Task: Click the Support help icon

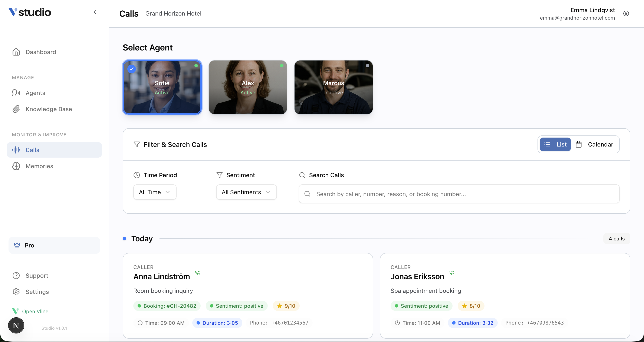Action: [x=16, y=276]
